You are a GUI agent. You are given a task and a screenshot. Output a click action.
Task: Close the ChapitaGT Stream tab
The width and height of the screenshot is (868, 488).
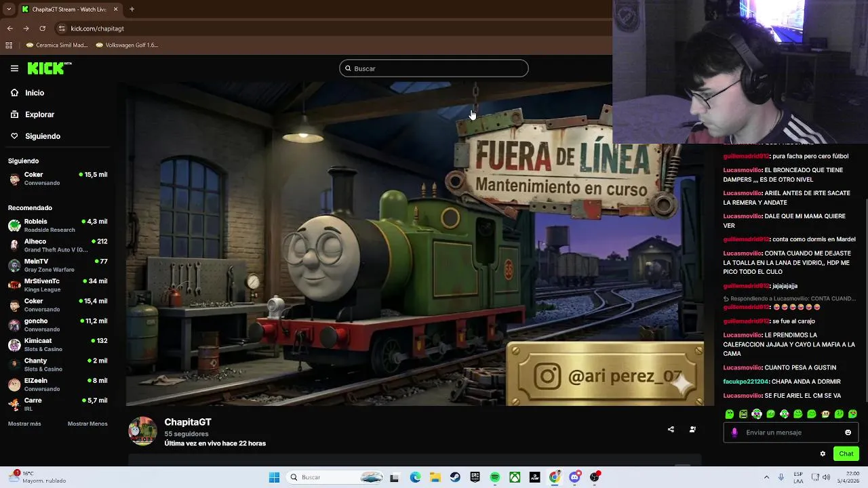[115, 9]
